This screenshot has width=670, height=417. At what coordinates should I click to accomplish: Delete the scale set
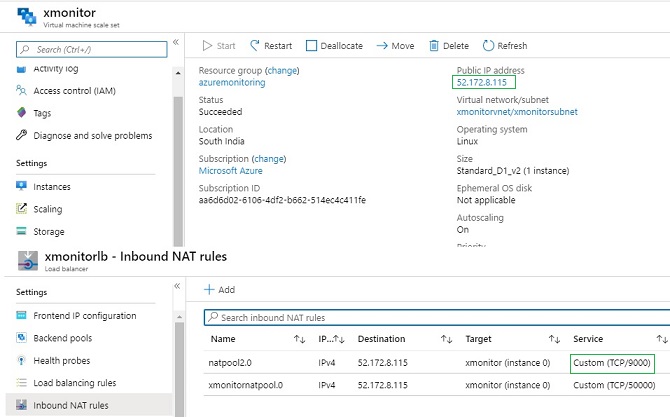click(x=449, y=46)
